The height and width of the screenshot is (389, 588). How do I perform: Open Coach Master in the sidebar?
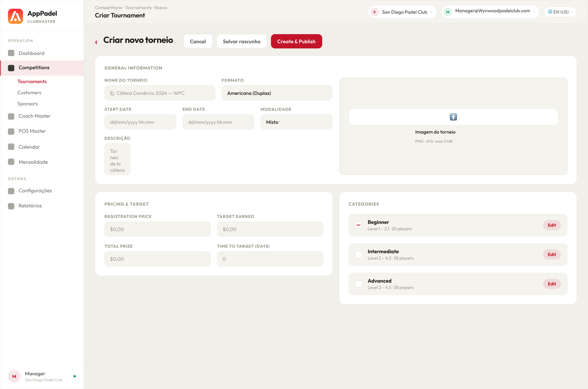42,116
